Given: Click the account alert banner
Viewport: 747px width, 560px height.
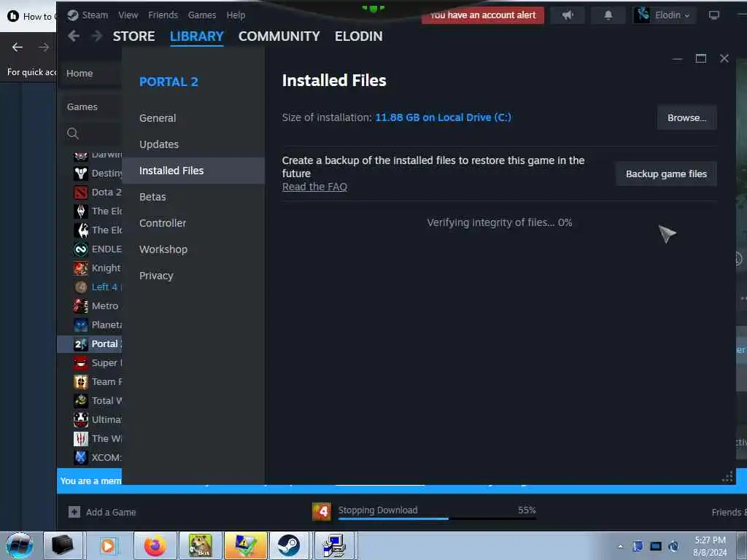Looking at the screenshot, I should pos(483,15).
